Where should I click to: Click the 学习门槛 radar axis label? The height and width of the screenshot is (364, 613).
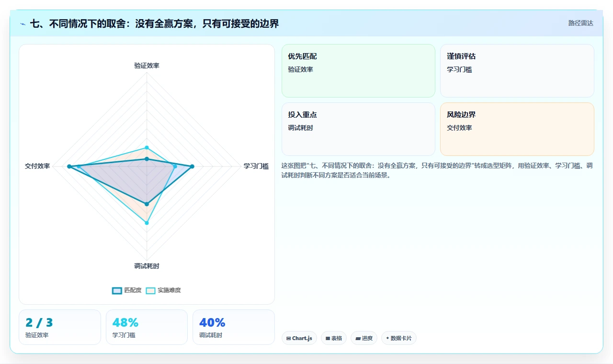point(256,166)
